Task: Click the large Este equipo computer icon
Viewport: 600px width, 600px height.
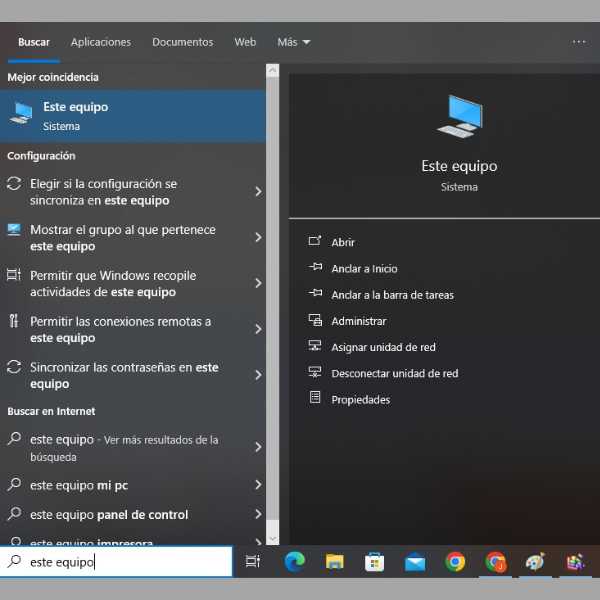Action: pos(459,116)
